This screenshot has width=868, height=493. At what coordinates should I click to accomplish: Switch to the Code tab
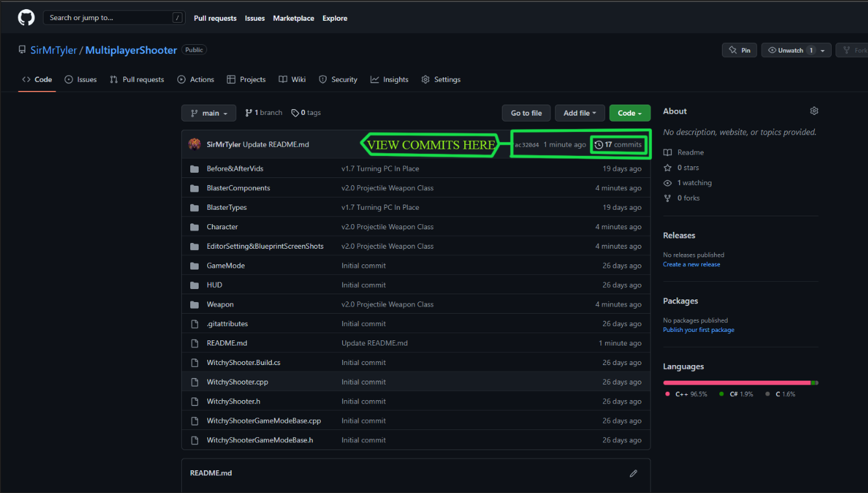click(x=37, y=80)
